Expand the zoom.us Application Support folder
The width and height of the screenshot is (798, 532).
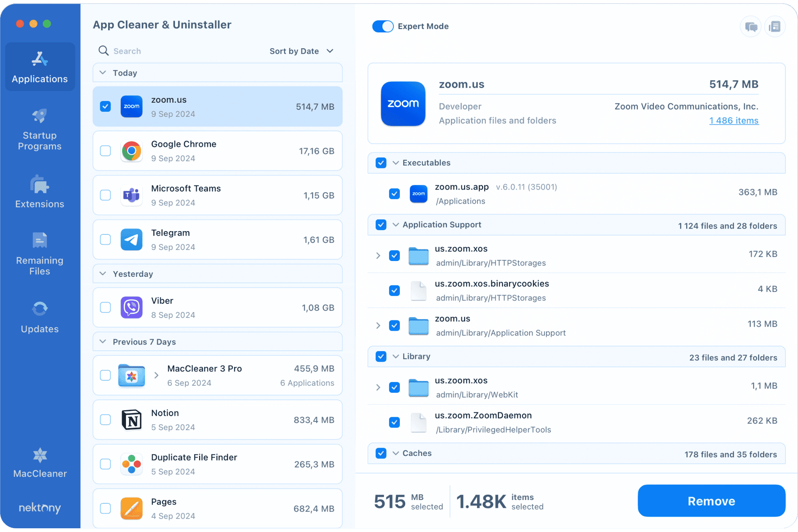(378, 325)
